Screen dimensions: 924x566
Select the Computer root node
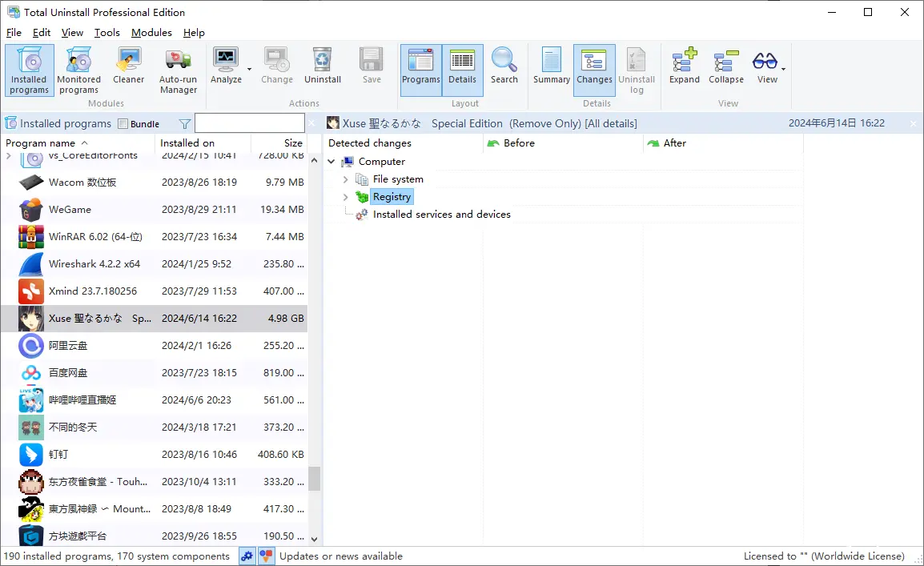pyautogui.click(x=381, y=162)
